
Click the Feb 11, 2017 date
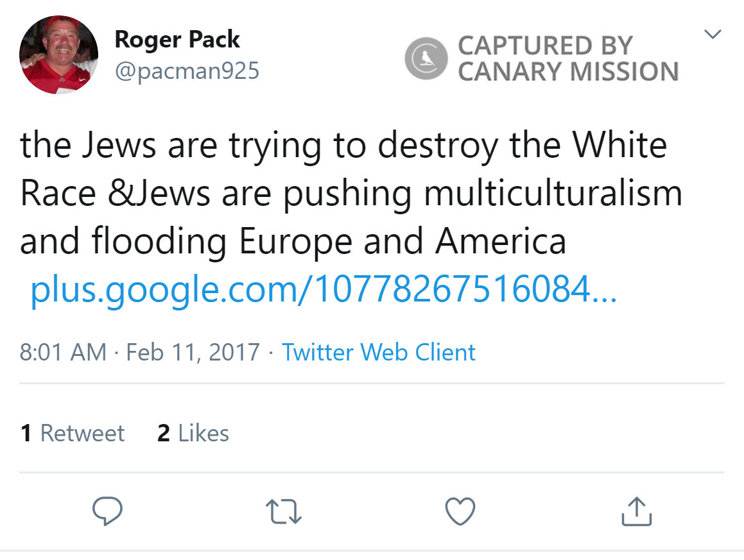coord(193,352)
